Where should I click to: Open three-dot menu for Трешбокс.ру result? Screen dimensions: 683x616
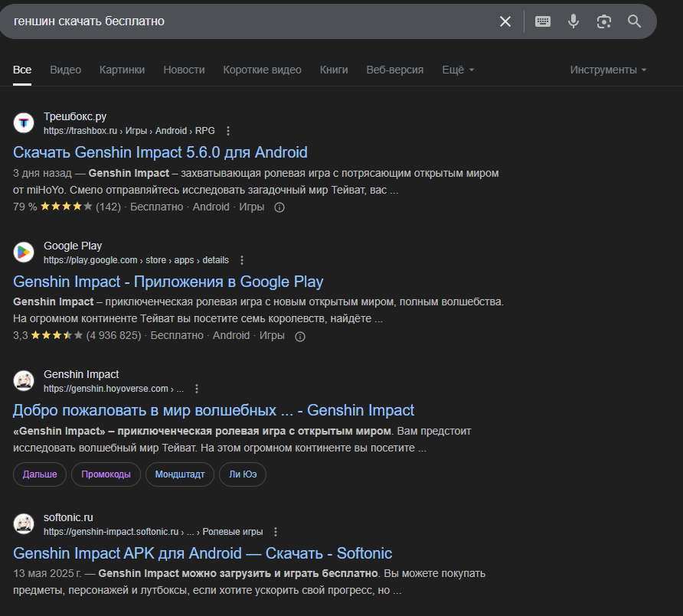pos(228,131)
